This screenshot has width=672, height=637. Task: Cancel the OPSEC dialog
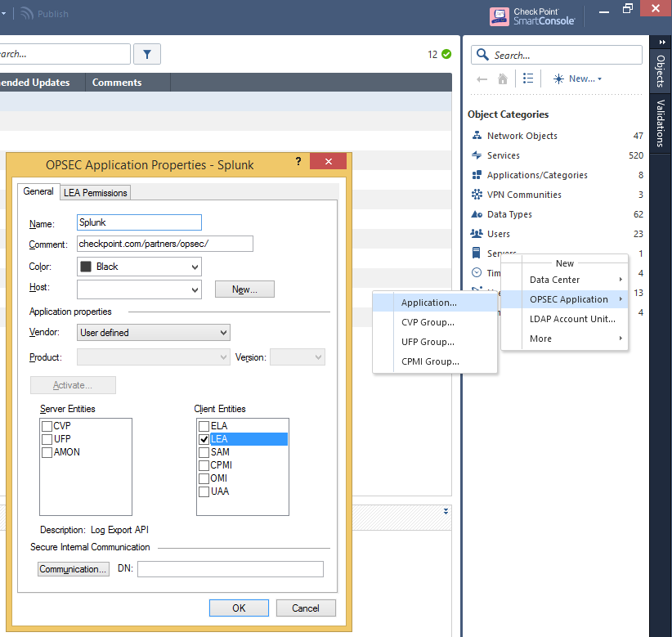(306, 608)
